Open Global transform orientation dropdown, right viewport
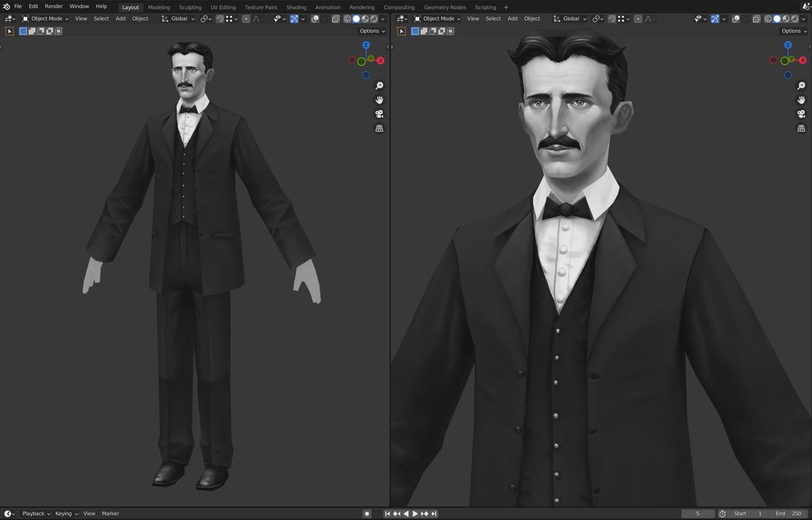This screenshot has height=520, width=812. (x=570, y=18)
